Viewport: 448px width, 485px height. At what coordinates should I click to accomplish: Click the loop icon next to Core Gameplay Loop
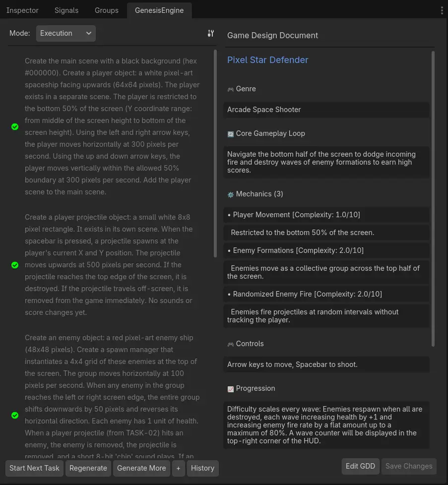(230, 134)
